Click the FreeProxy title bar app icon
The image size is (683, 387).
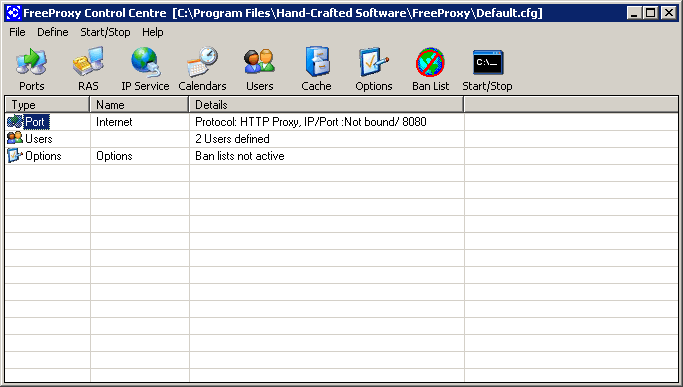pos(13,13)
